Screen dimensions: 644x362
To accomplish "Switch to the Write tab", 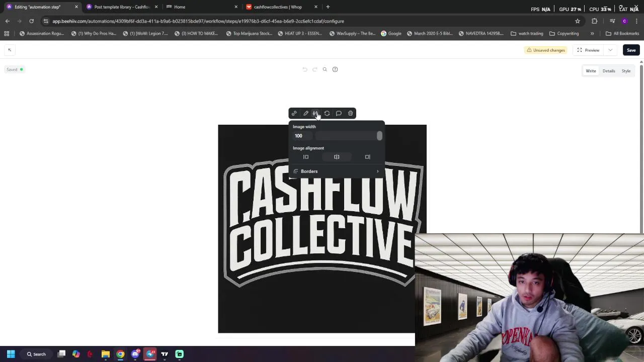I will [591, 71].
